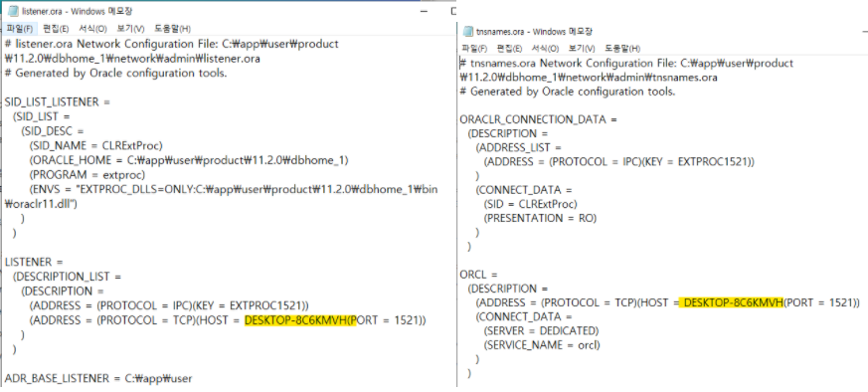Click the '# listener.ora Network Configuration File' line
Viewport: 868px width, 392px height.
pos(172,45)
